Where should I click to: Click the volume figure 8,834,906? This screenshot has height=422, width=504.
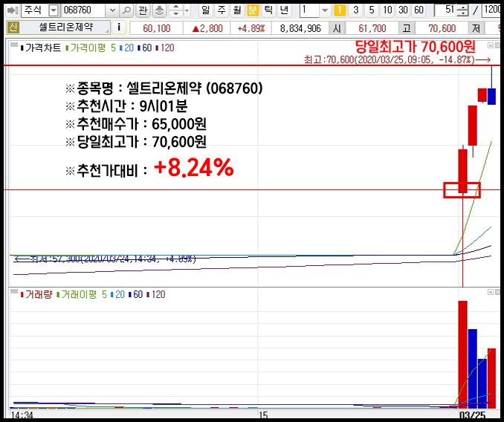300,28
